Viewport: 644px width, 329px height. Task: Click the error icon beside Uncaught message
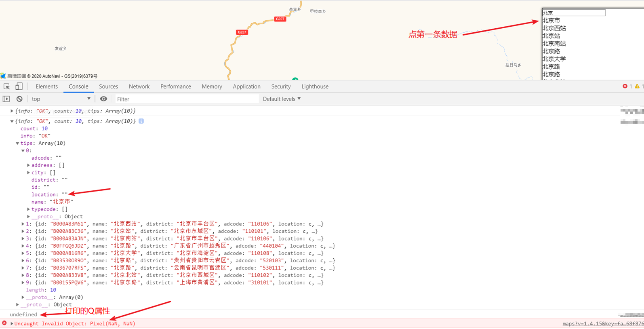point(4,323)
